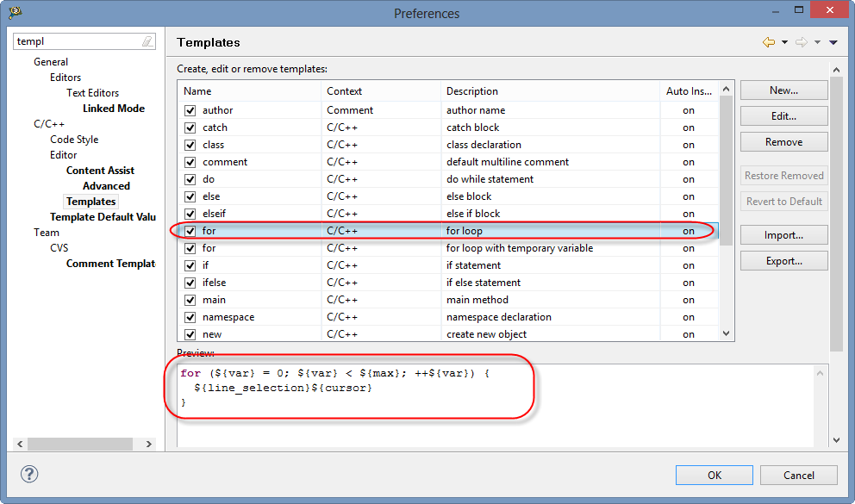Disable the main method template checkbox
The width and height of the screenshot is (855, 504).
190,300
